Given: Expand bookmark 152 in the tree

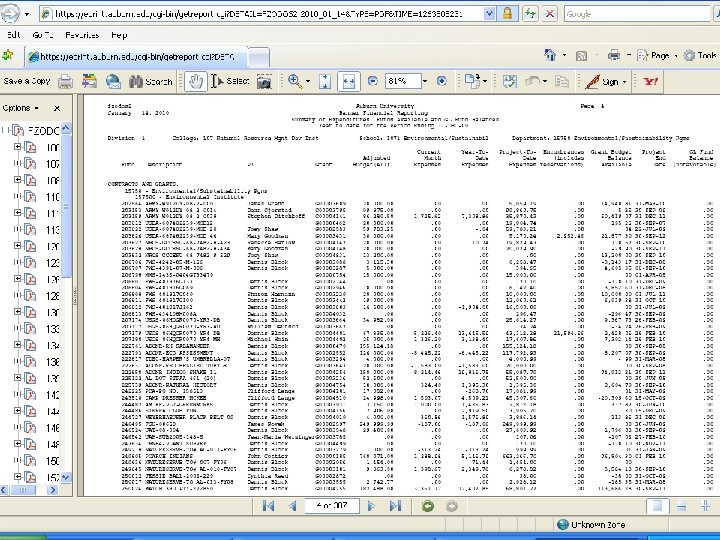Looking at the screenshot, I should 17,477.
